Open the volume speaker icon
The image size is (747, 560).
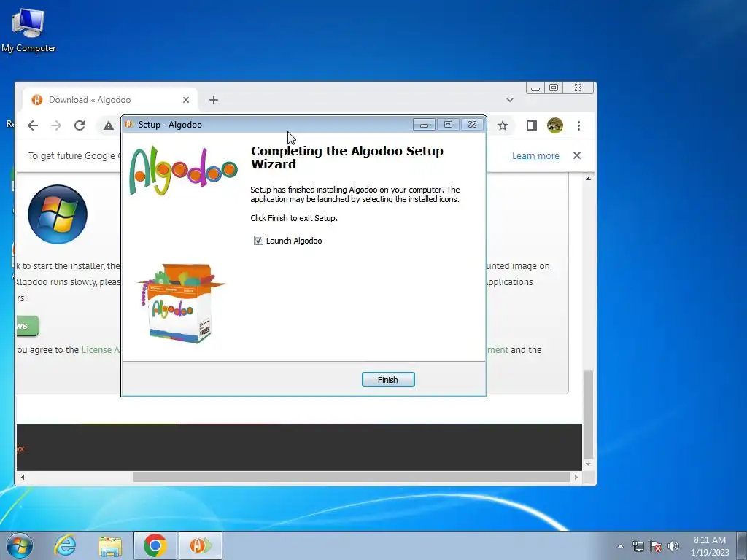[673, 546]
